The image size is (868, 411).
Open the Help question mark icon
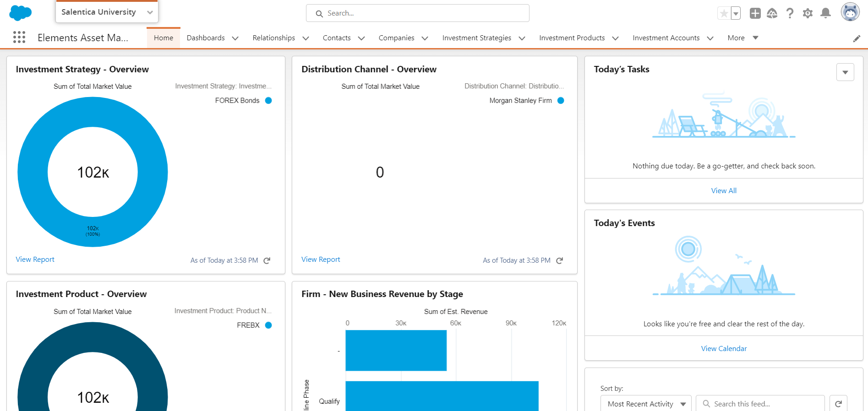(790, 13)
